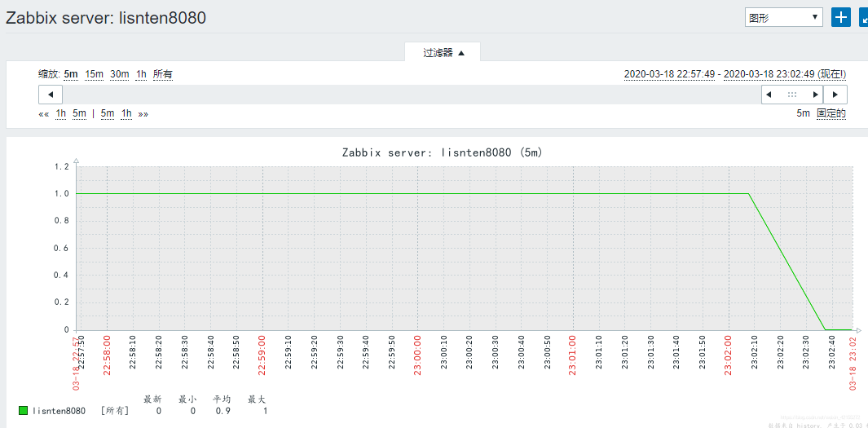Image resolution: width=868 pixels, height=428 pixels.
Task: Collapse the 过滤器 filter tab
Action: click(x=443, y=53)
